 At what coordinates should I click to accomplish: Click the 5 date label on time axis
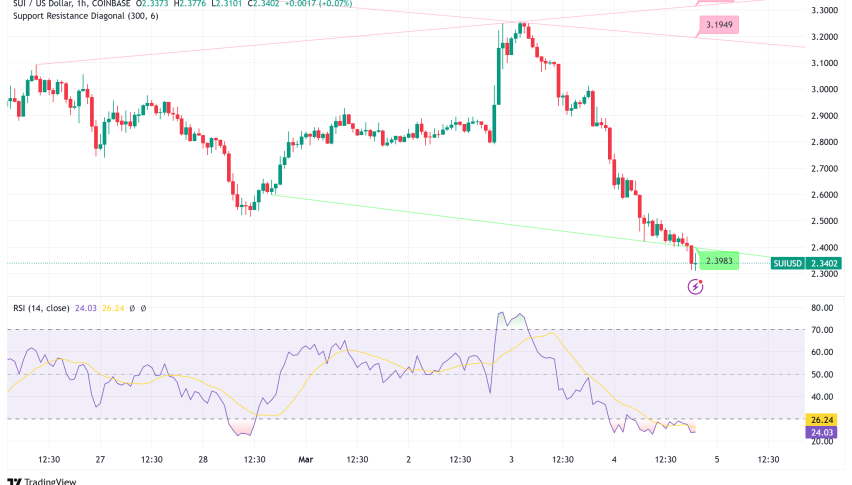[717, 459]
